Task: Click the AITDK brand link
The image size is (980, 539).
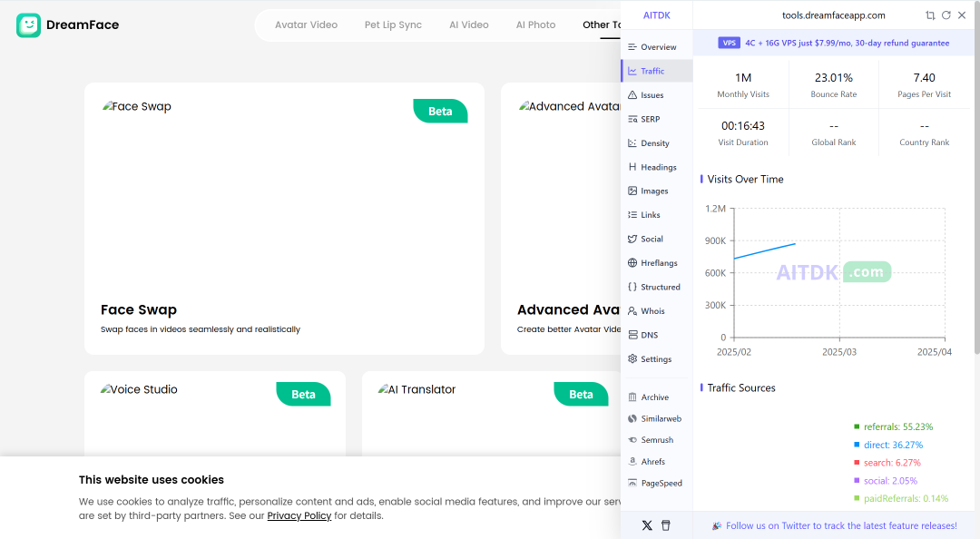Action: 657,15
